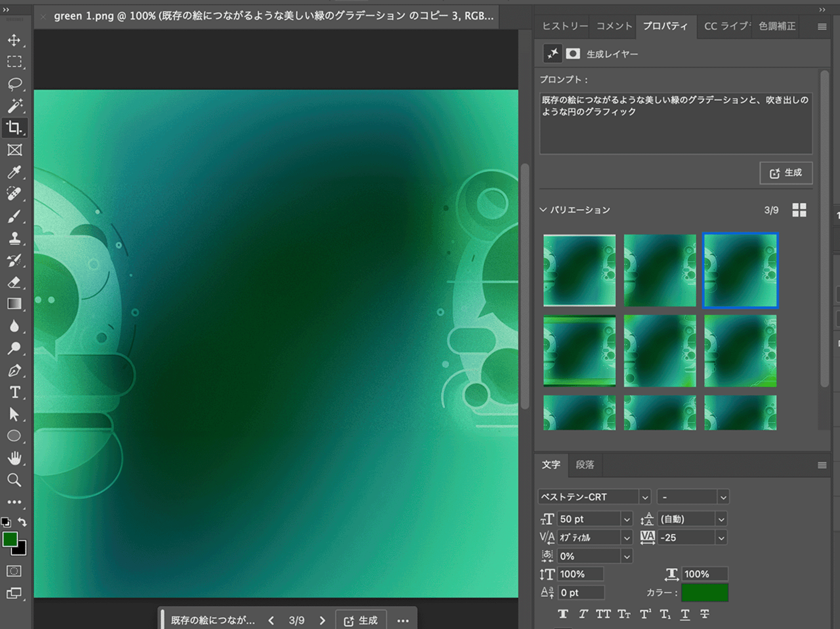
Task: Go to next variation in task bar
Action: tap(322, 620)
